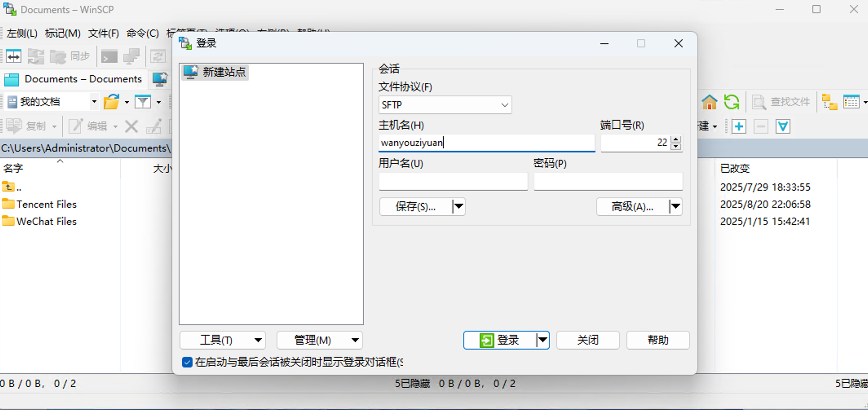Open the 命令(C) menu
The image size is (868, 410).
coord(142,33)
